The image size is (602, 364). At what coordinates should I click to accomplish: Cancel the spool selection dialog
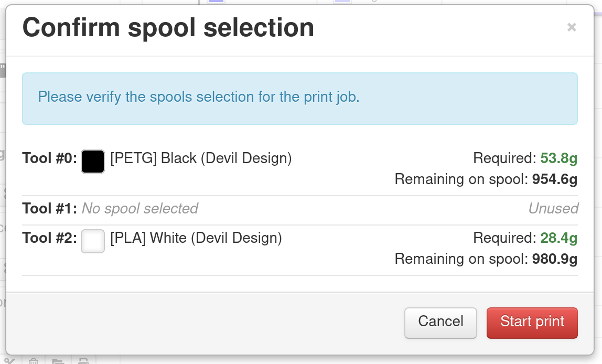point(440,323)
